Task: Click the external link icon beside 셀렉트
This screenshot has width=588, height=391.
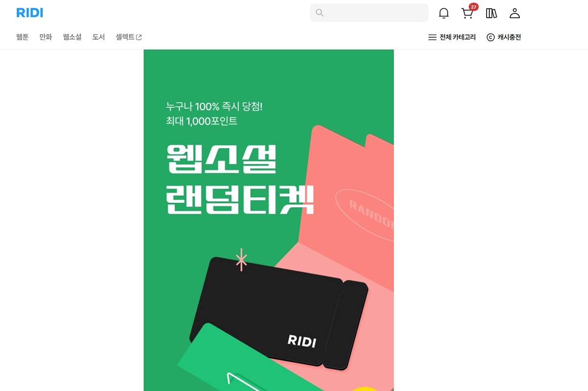Action: [x=139, y=37]
